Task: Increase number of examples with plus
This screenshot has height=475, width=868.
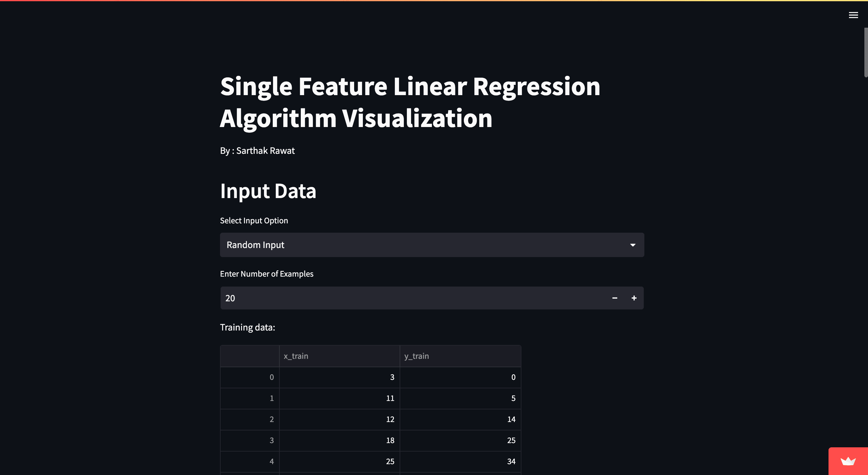Action: (634, 298)
